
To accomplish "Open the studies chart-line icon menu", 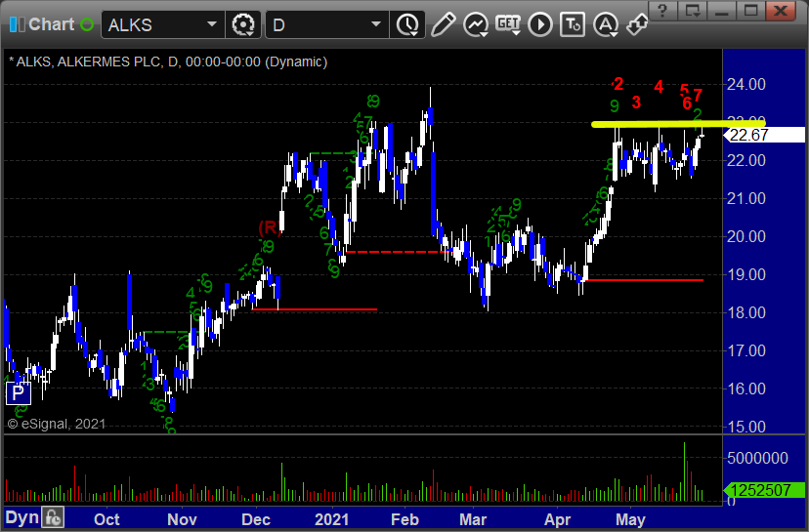I will tap(476, 24).
